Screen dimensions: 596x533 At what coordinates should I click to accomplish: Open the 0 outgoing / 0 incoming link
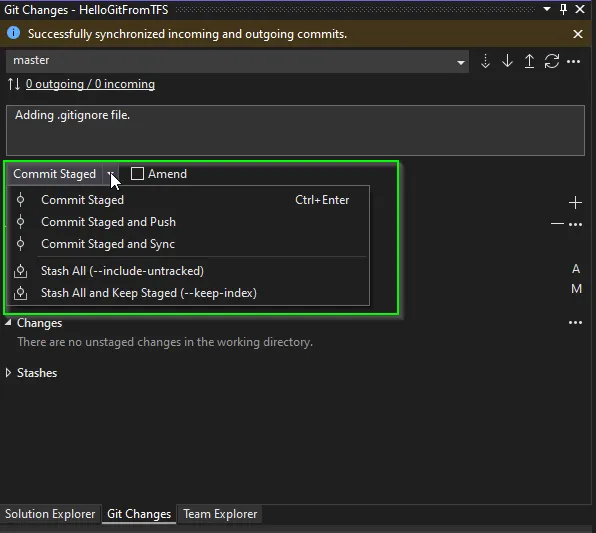click(90, 84)
